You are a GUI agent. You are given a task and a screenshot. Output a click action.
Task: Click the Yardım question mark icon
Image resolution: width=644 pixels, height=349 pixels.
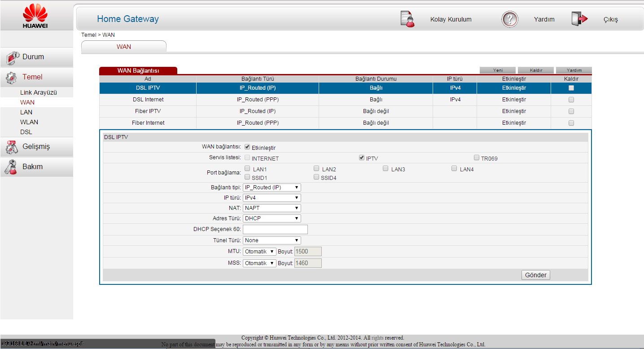[x=509, y=19]
